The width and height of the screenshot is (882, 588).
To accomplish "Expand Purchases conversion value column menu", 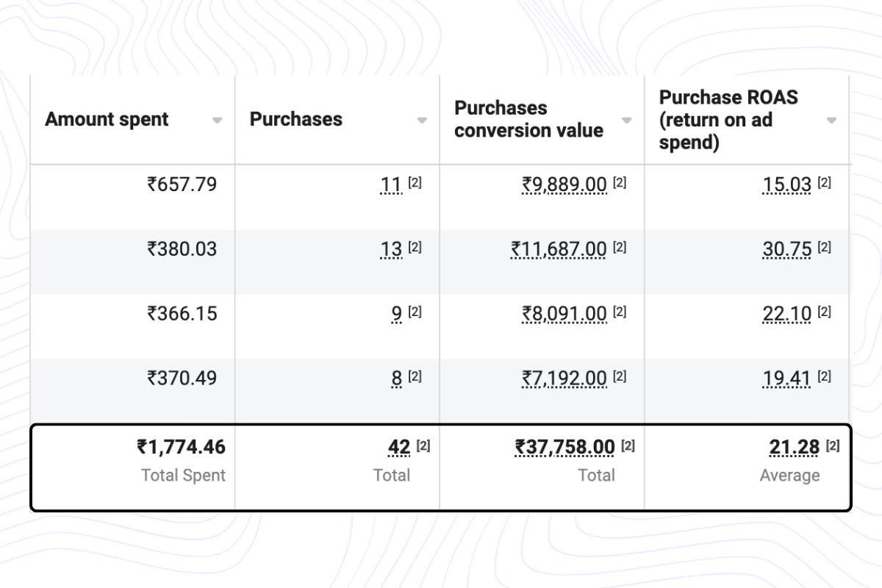I will pos(626,121).
